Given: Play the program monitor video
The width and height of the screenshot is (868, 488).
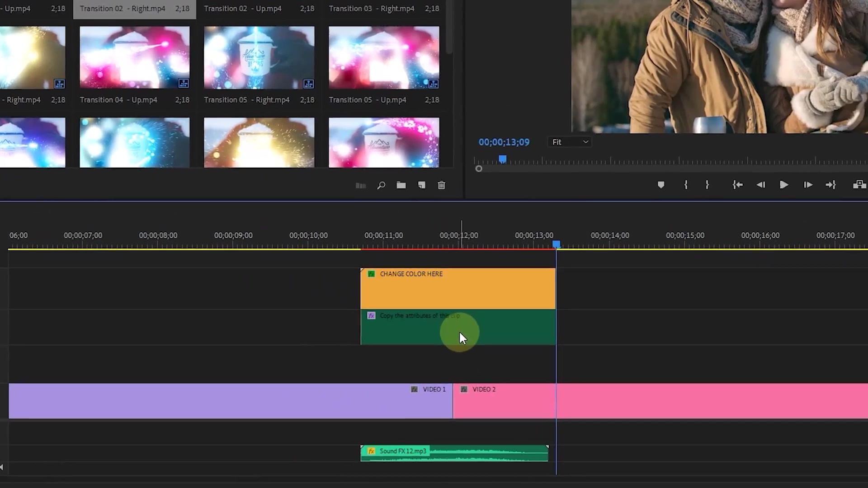Looking at the screenshot, I should (x=784, y=185).
